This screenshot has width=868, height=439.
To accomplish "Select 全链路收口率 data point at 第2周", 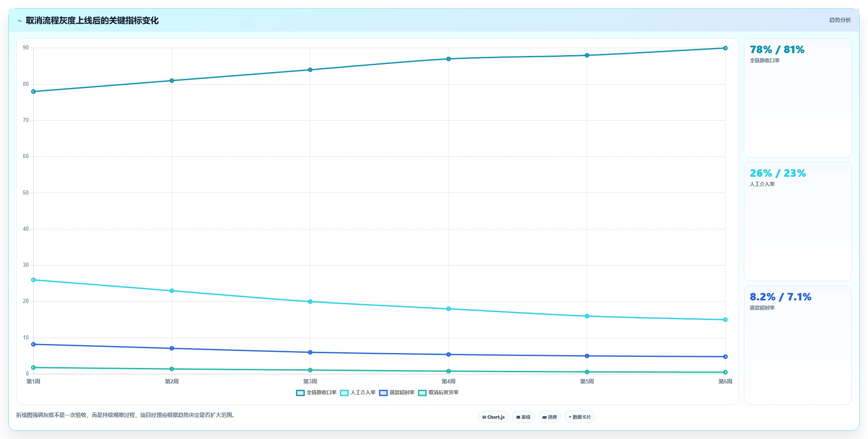I will coord(172,80).
